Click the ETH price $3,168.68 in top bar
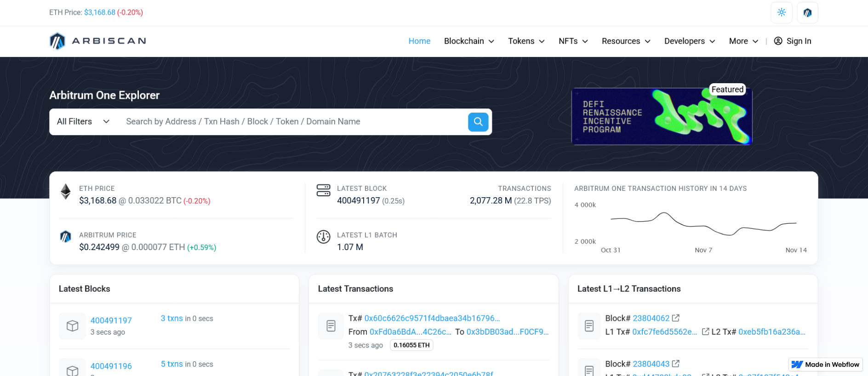The image size is (868, 376). (x=99, y=12)
